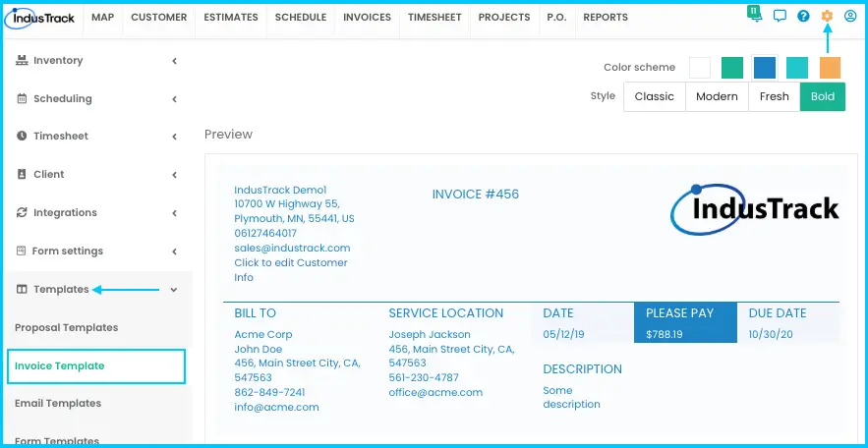Click the info@acme.com email

pyautogui.click(x=277, y=407)
